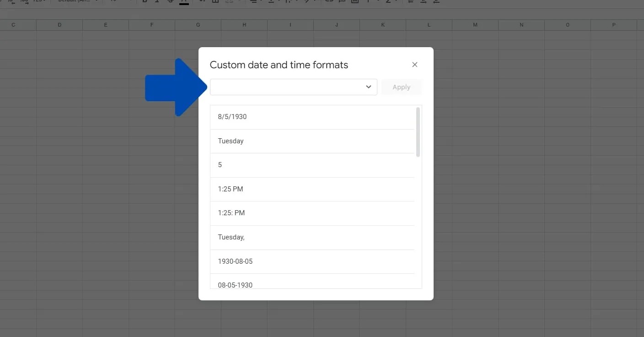644x337 pixels.
Task: Apply strikethrough formatting
Action: pyautogui.click(x=170, y=1)
